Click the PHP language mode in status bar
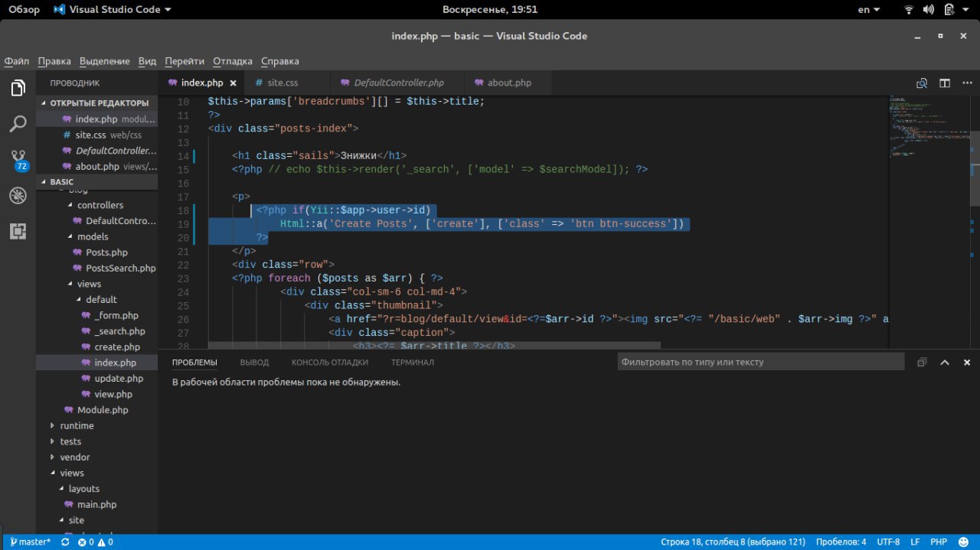The width and height of the screenshot is (980, 550). coord(939,542)
